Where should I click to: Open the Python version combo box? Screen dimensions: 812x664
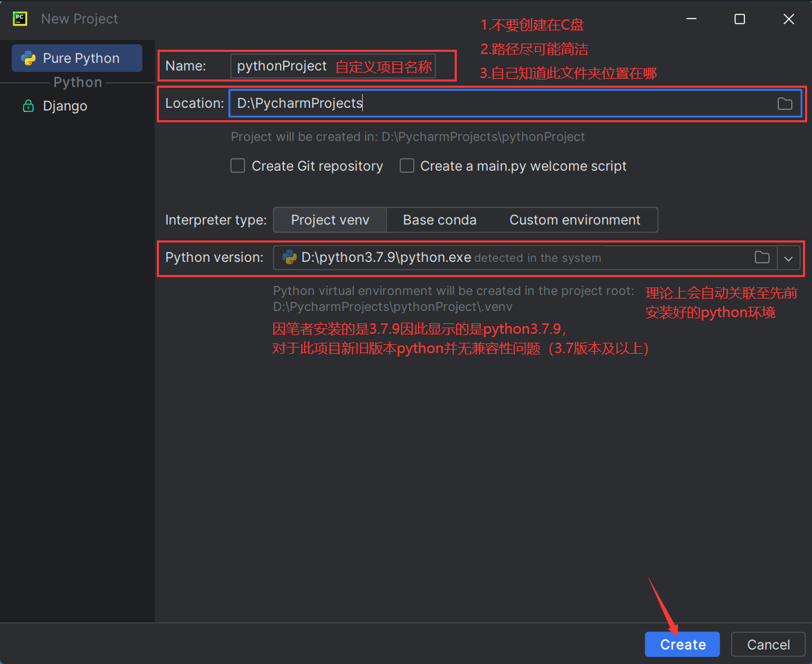coord(511,258)
